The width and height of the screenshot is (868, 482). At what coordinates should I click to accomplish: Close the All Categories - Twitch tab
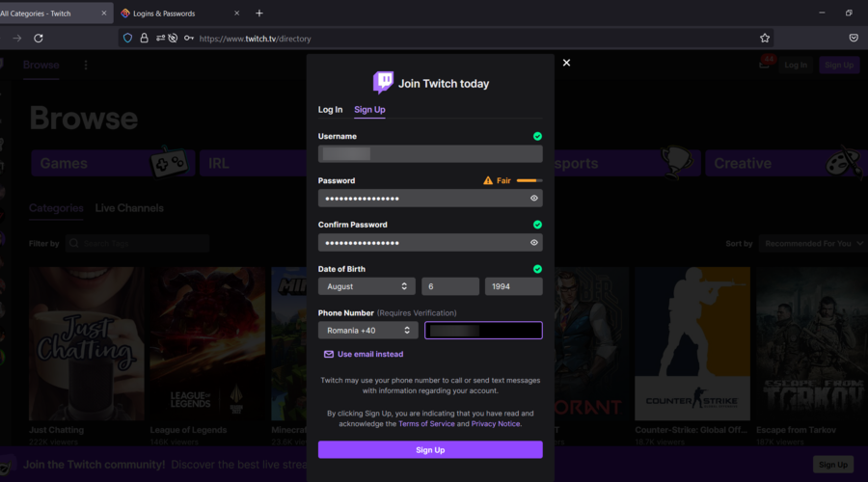(103, 13)
